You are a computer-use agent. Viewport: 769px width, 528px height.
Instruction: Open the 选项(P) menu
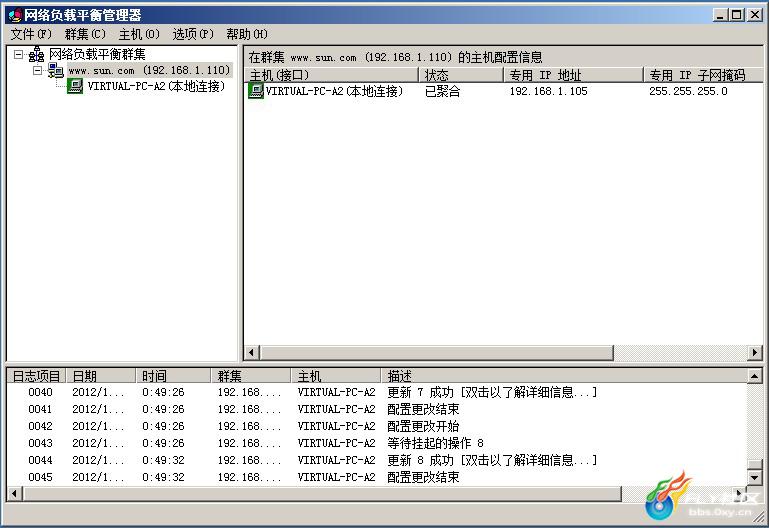(x=193, y=34)
